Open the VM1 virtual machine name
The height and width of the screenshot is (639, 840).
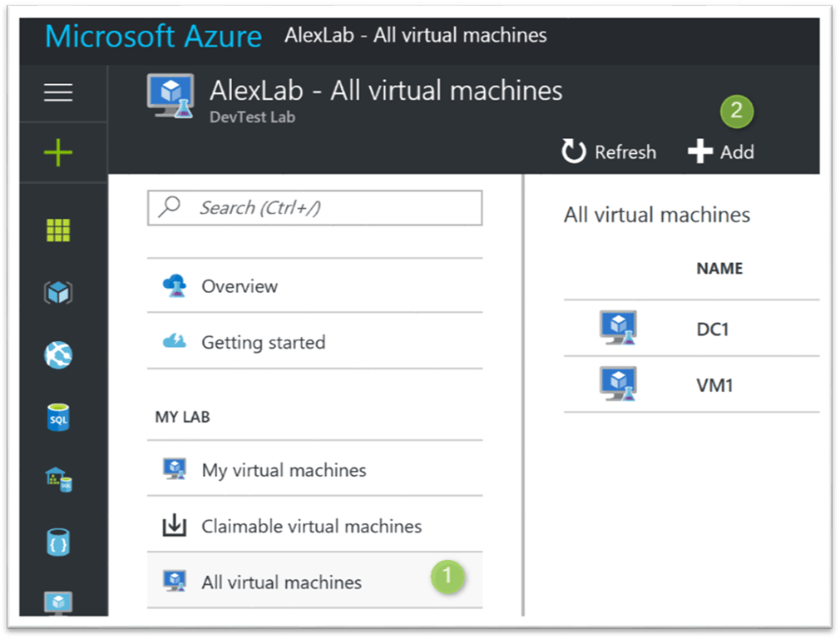[x=714, y=385]
